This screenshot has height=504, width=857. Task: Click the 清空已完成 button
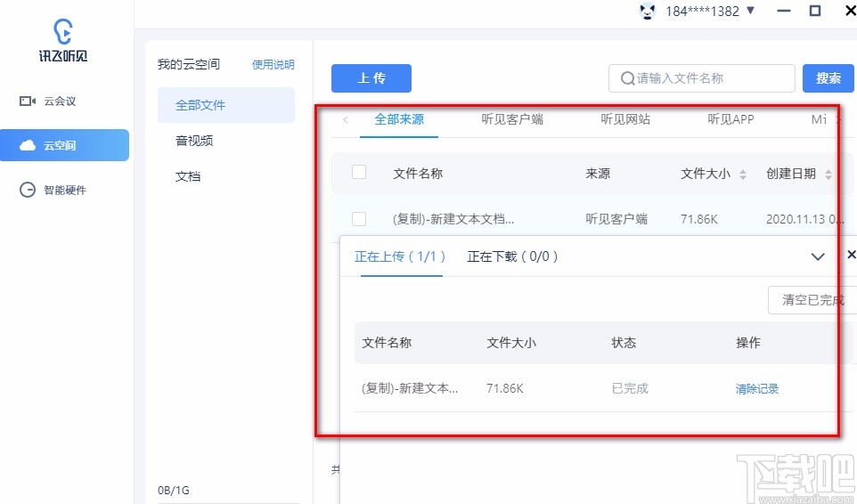[812, 300]
